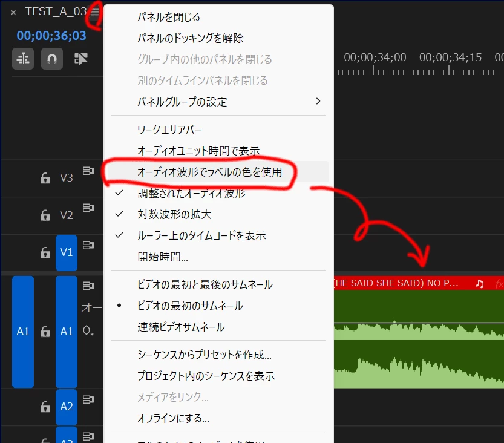Click the lower channel waveform

coord(419,364)
